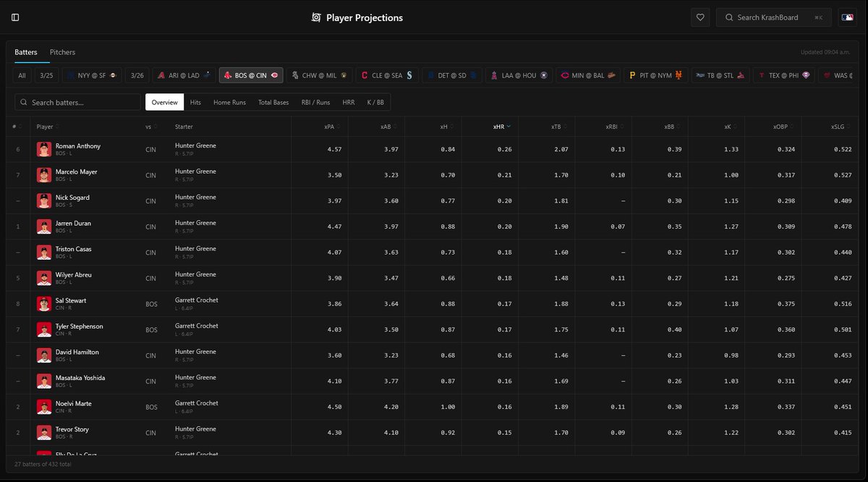
Task: Click Roman Anthony's player headshot
Action: pyautogui.click(x=44, y=150)
